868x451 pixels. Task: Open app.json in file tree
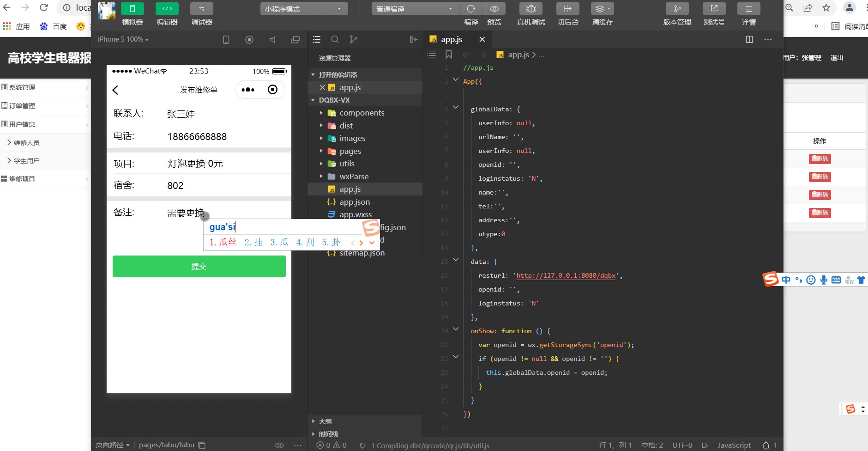click(354, 202)
